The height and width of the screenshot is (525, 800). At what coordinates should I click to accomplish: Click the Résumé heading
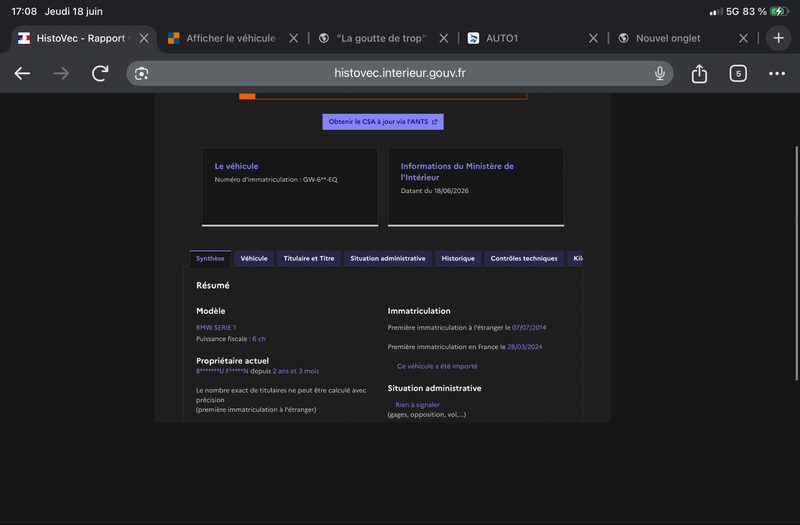[x=213, y=285]
